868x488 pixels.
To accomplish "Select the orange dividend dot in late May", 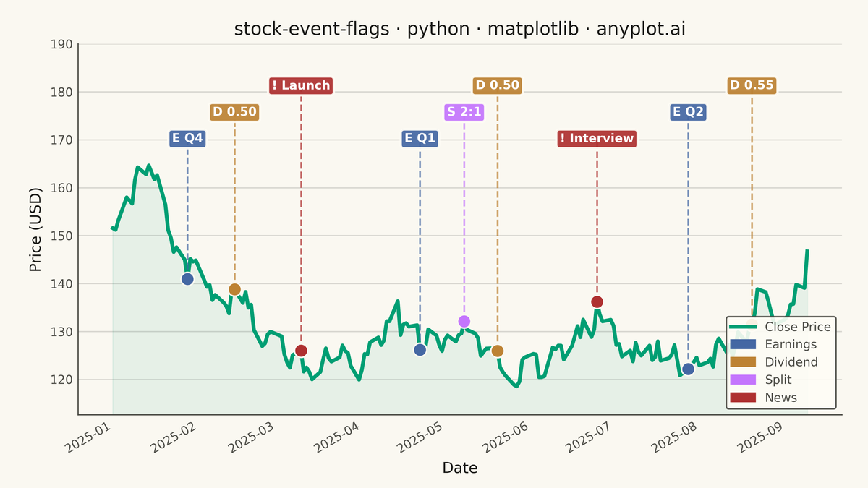I will click(x=497, y=351).
